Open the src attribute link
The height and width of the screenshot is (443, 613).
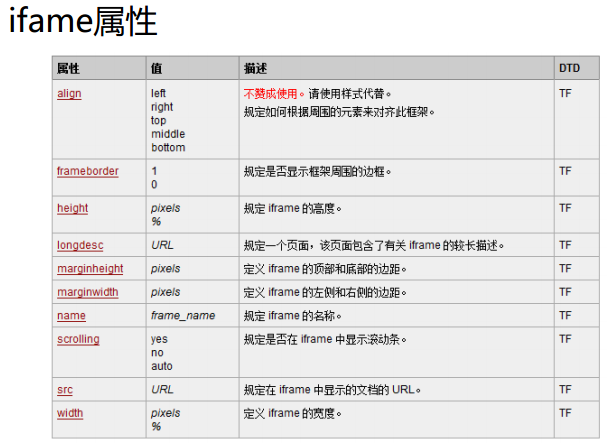click(65, 390)
